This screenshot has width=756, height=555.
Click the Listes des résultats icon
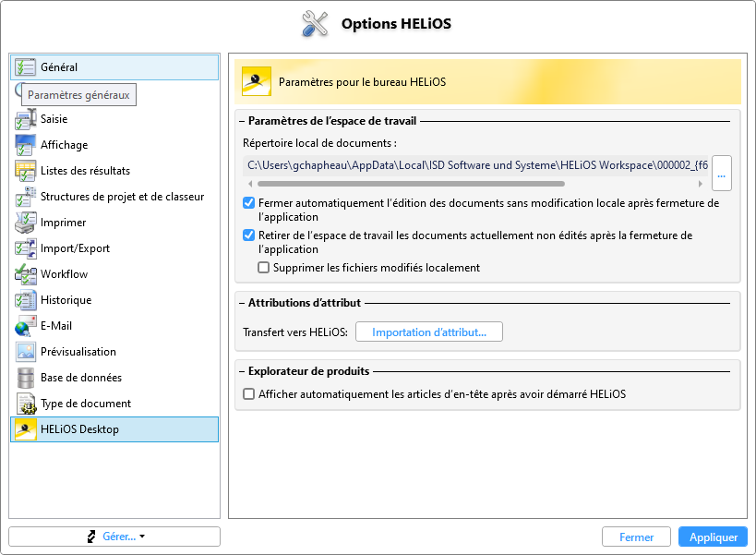(26, 171)
